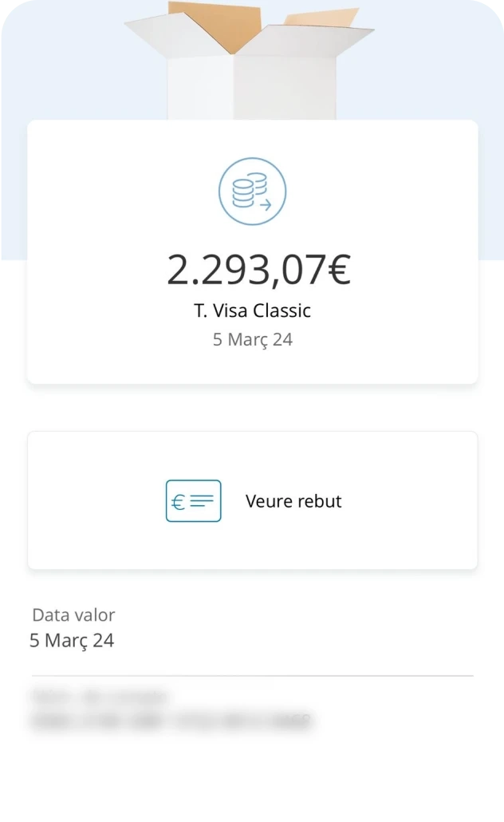Open the Veure rebut link
The image size is (504, 822).
point(293,501)
